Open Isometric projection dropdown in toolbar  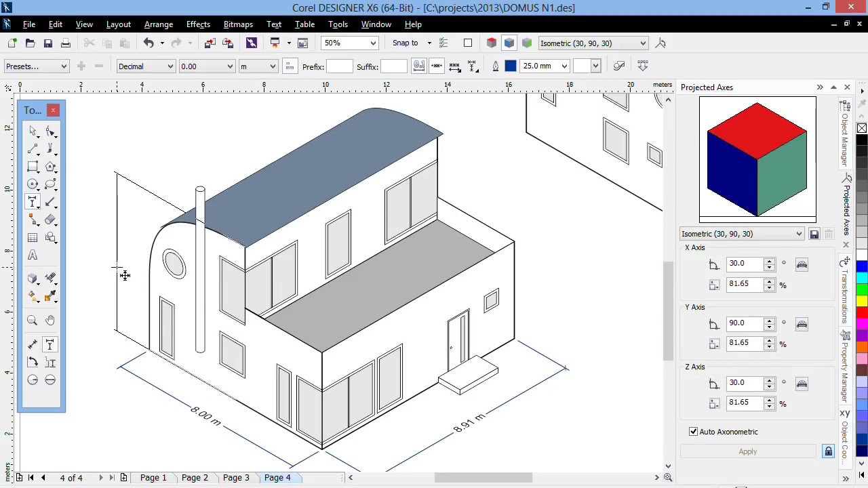643,43
